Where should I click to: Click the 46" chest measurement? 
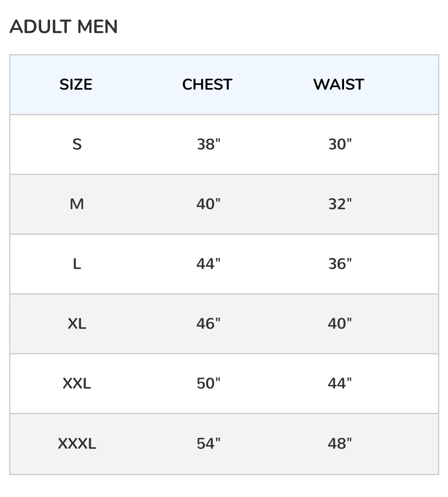[208, 324]
